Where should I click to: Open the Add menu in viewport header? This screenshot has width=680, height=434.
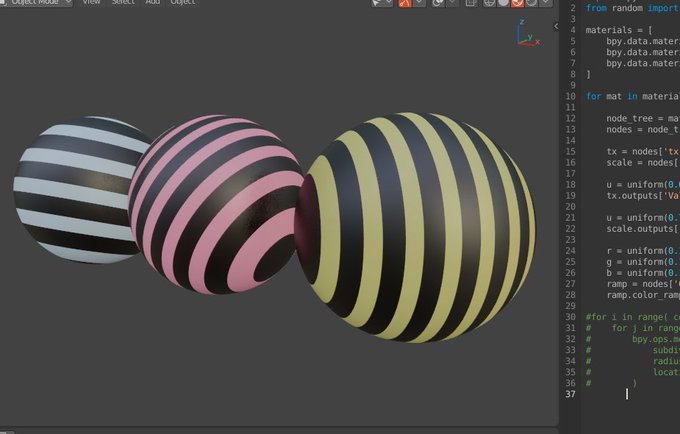tap(153, 2)
